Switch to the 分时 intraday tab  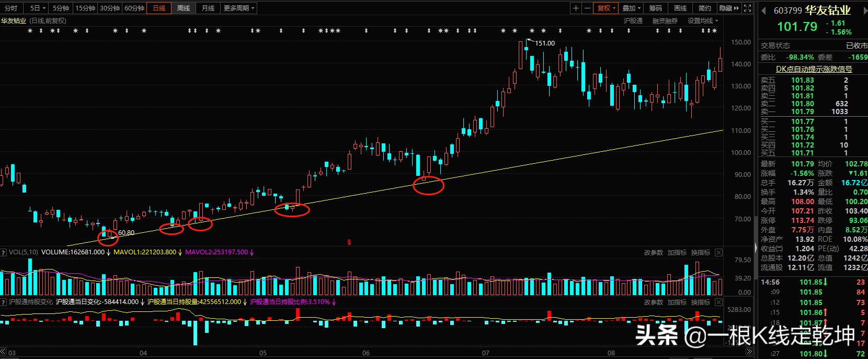11,8
